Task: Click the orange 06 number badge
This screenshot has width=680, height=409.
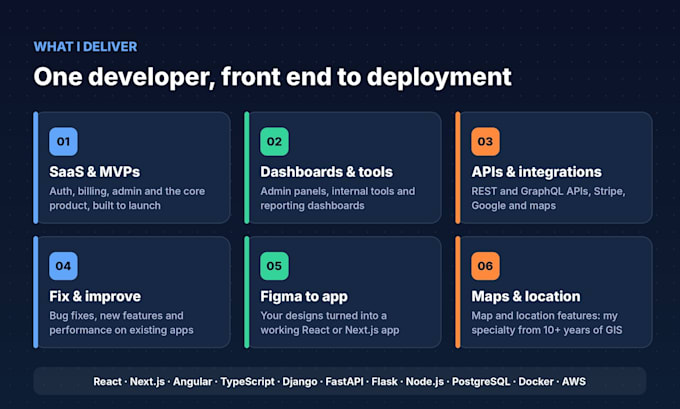Action: click(486, 266)
